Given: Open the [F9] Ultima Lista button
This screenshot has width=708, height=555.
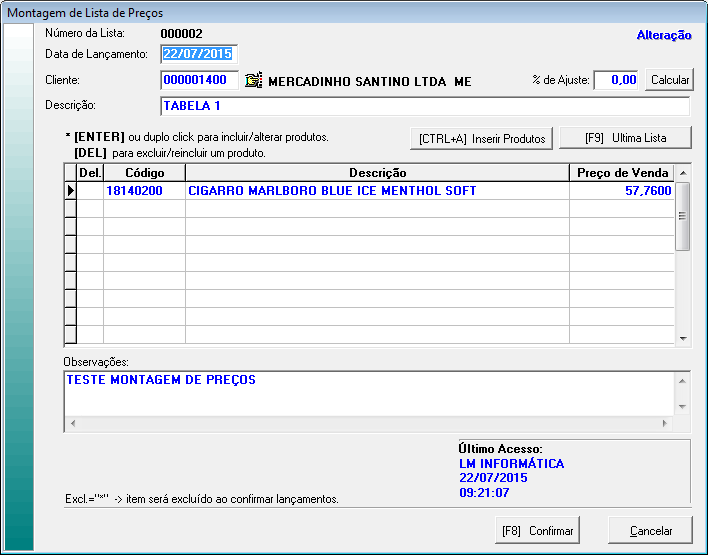Looking at the screenshot, I should click(x=625, y=138).
